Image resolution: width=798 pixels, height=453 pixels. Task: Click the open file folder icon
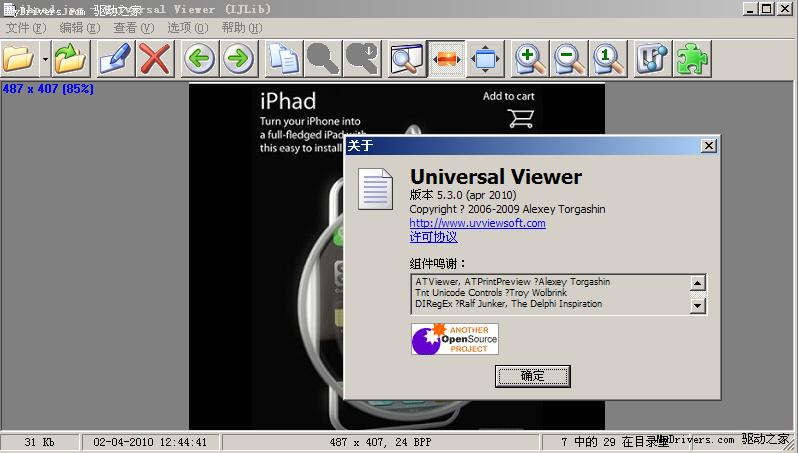coord(18,59)
